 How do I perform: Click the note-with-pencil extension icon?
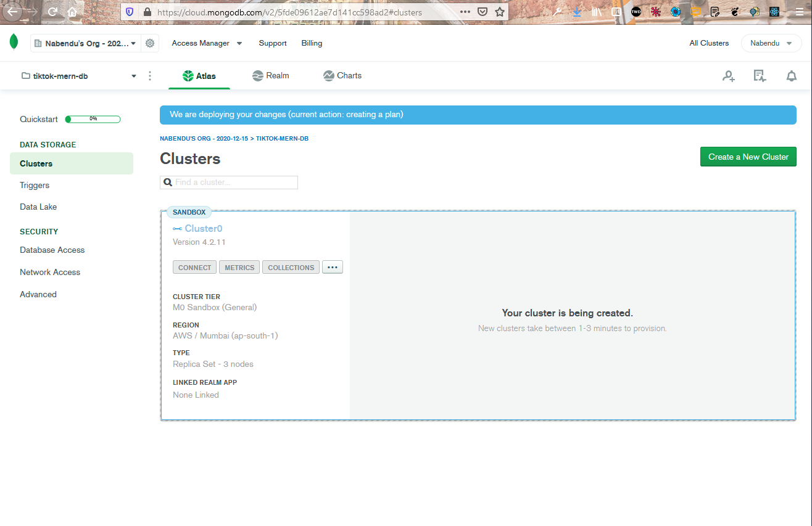click(715, 12)
